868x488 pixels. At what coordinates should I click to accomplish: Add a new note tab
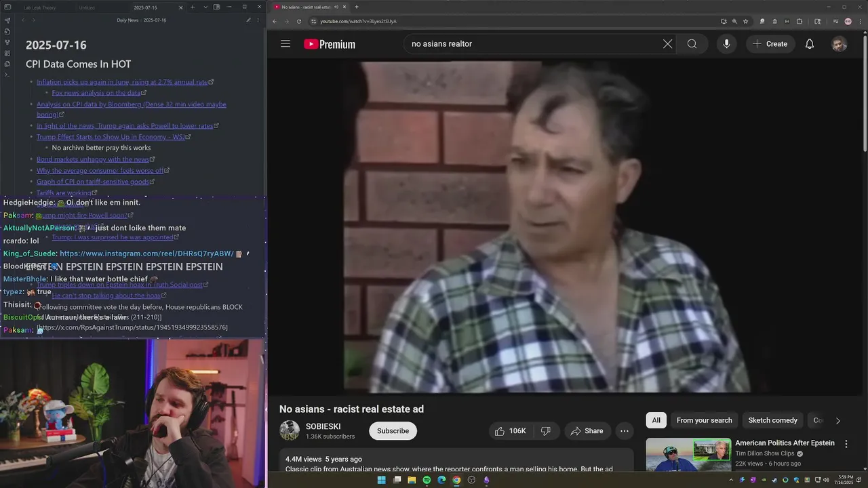click(x=193, y=7)
